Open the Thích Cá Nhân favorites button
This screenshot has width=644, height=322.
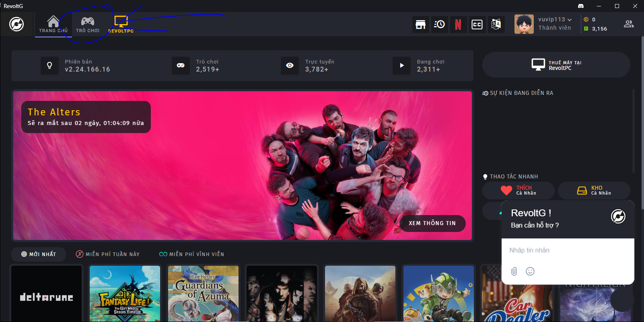518,191
